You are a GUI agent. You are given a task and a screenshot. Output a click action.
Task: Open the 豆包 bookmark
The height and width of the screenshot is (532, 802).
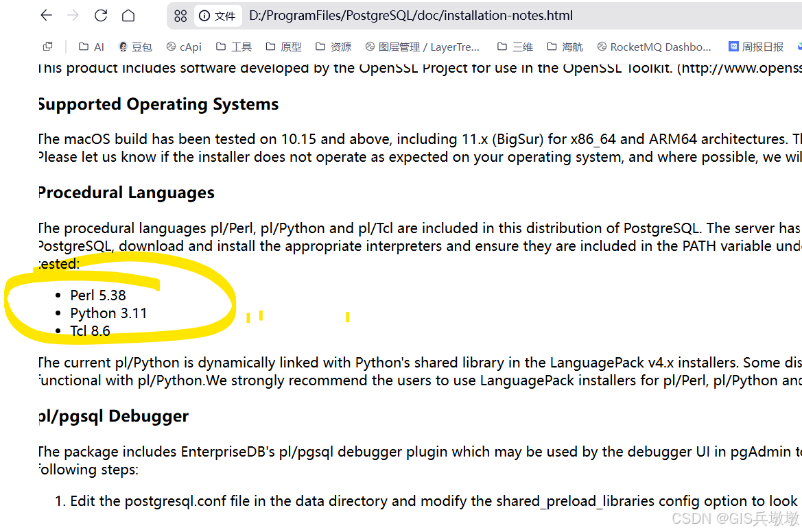pyautogui.click(x=135, y=47)
